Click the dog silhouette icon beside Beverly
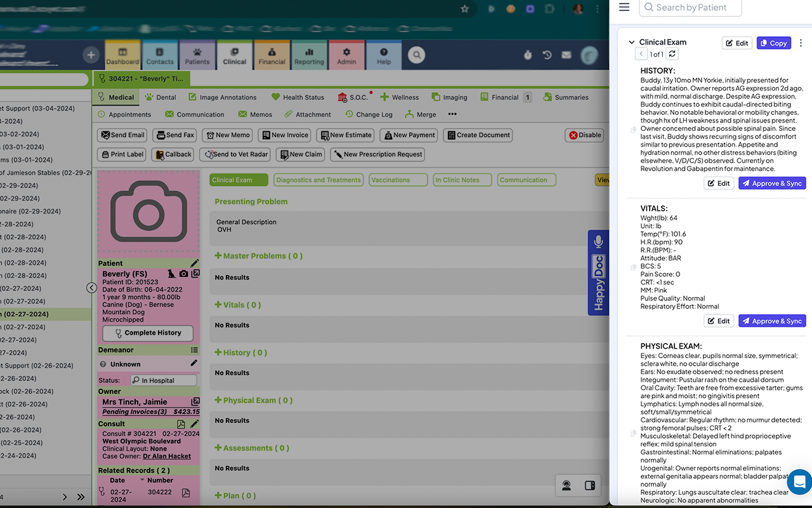The height and width of the screenshot is (508, 812). 171,273
